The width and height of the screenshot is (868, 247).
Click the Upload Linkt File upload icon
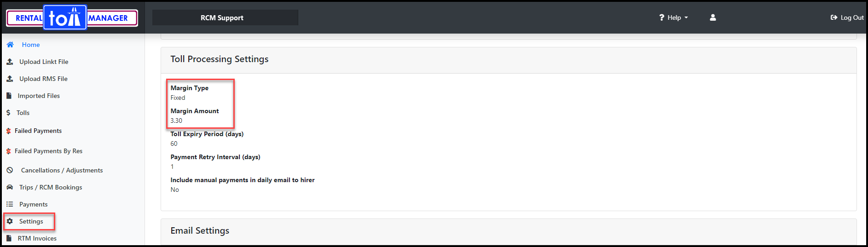click(10, 62)
